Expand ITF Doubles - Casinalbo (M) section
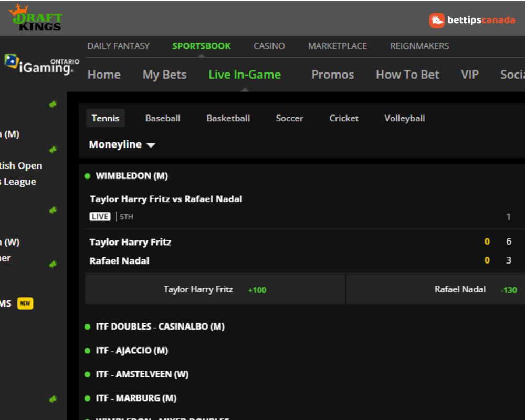 [x=160, y=327]
